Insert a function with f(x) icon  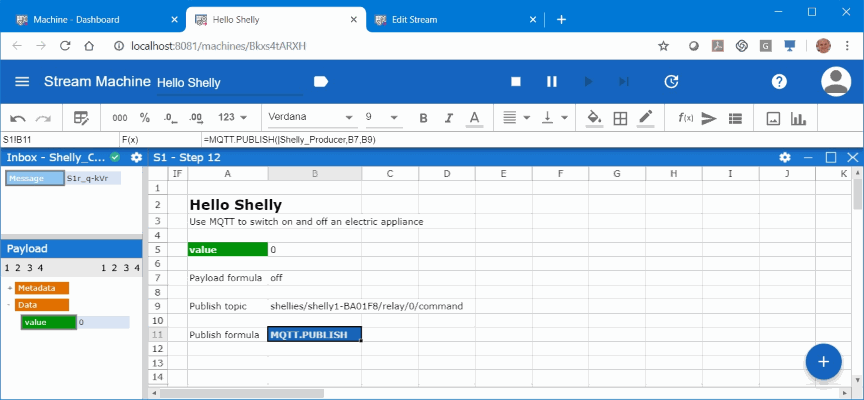[685, 118]
